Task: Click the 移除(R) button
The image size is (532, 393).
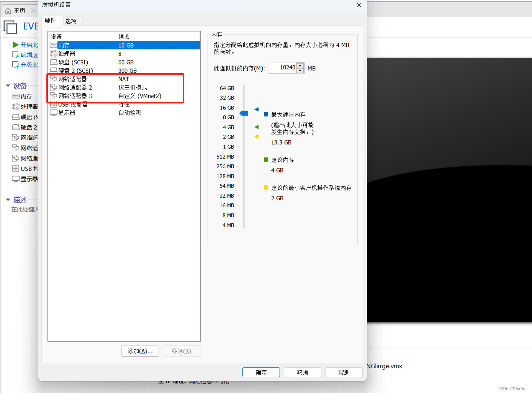Action: pyautogui.click(x=181, y=351)
